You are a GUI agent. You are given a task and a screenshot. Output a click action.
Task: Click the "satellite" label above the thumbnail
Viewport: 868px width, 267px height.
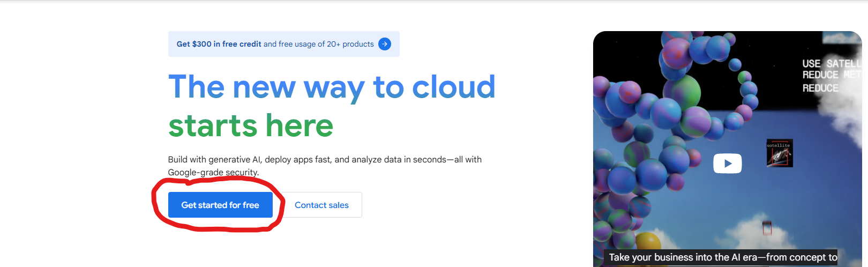pyautogui.click(x=778, y=145)
